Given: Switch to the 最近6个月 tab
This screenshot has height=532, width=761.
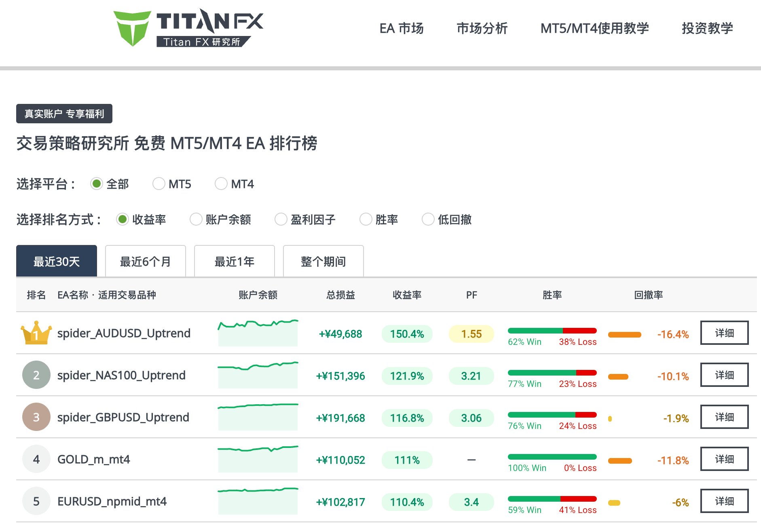Looking at the screenshot, I should 145,262.
